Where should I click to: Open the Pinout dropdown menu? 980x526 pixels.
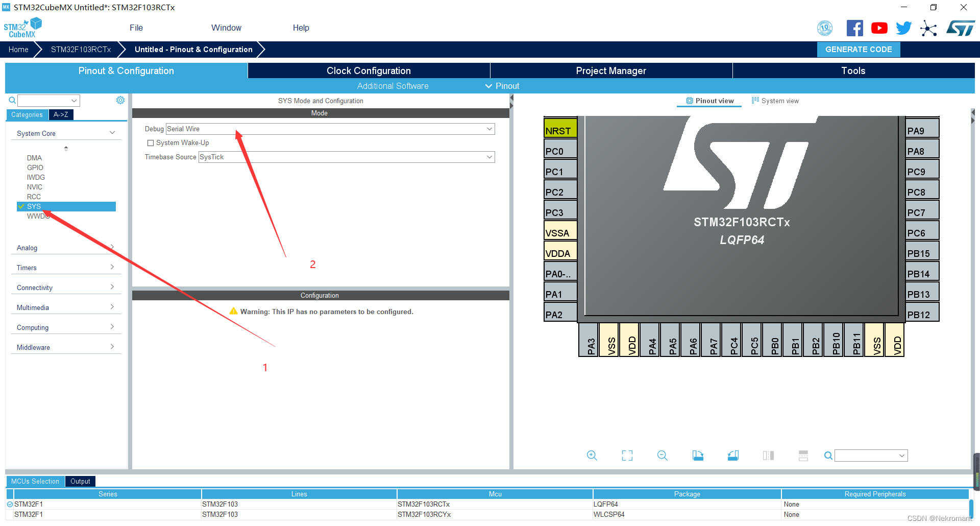coord(502,86)
